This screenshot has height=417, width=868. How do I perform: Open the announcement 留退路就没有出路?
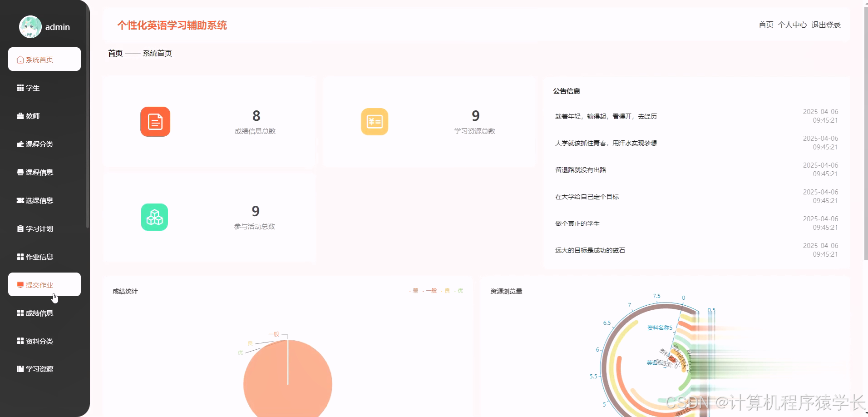[x=582, y=170]
